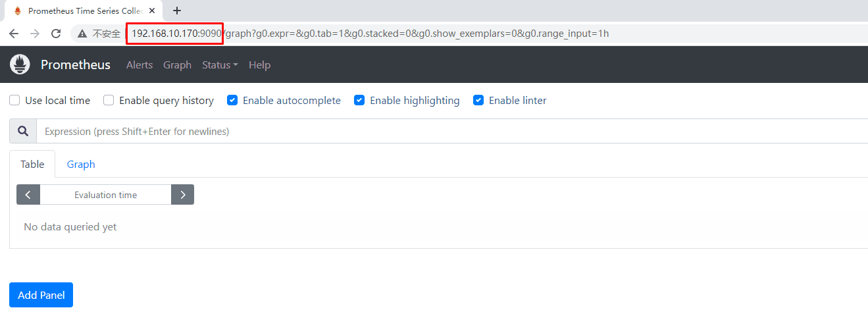868x335 pixels.
Task: Open the Graph navbar link
Action: [x=177, y=64]
